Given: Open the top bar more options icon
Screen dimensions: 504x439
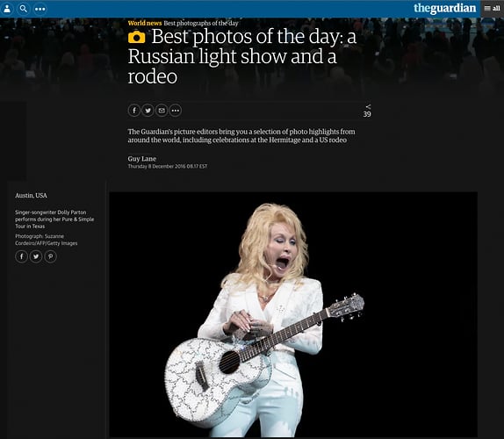Looking at the screenshot, I should (x=40, y=9).
